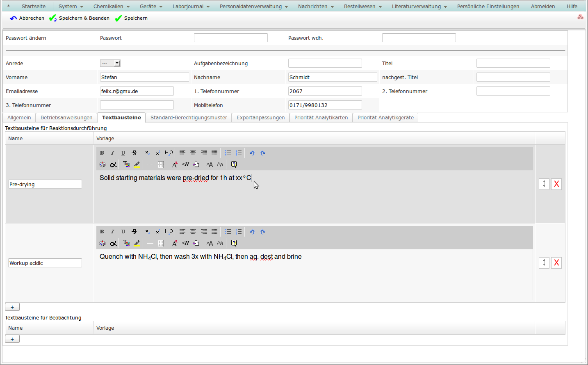Open the help icon in the Workup acidic editor toolbar

(234, 243)
